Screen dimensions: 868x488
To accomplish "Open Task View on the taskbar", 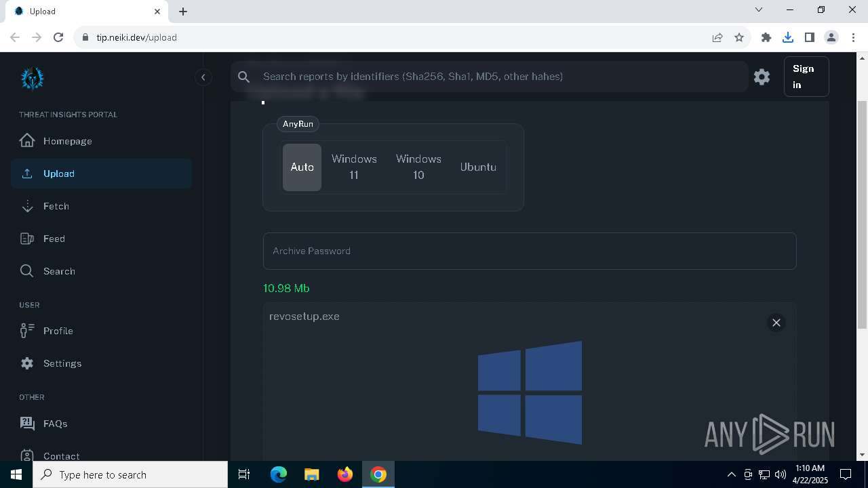I will (244, 474).
